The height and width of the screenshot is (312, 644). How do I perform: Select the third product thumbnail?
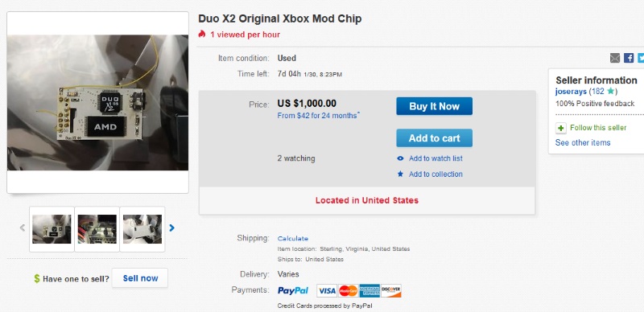[142, 229]
